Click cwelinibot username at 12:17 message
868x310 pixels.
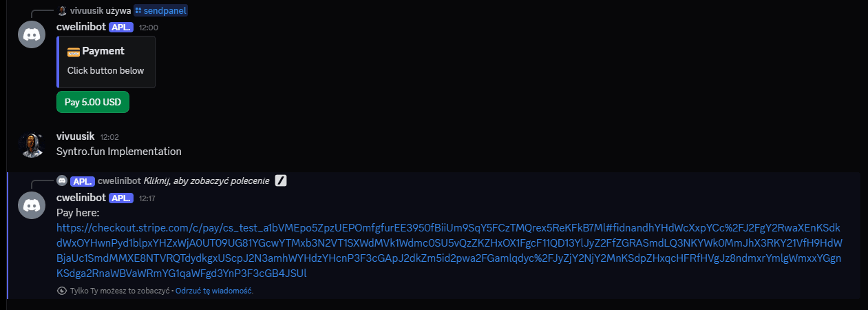[81, 198]
